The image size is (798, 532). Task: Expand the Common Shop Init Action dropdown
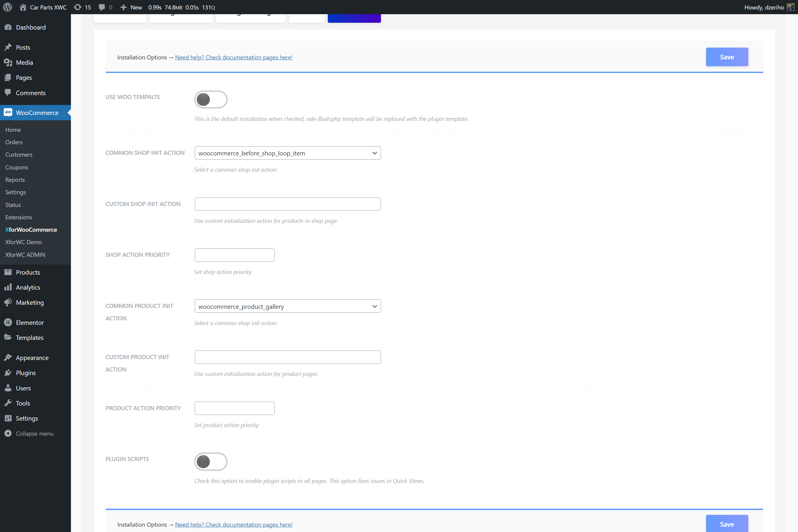point(287,153)
